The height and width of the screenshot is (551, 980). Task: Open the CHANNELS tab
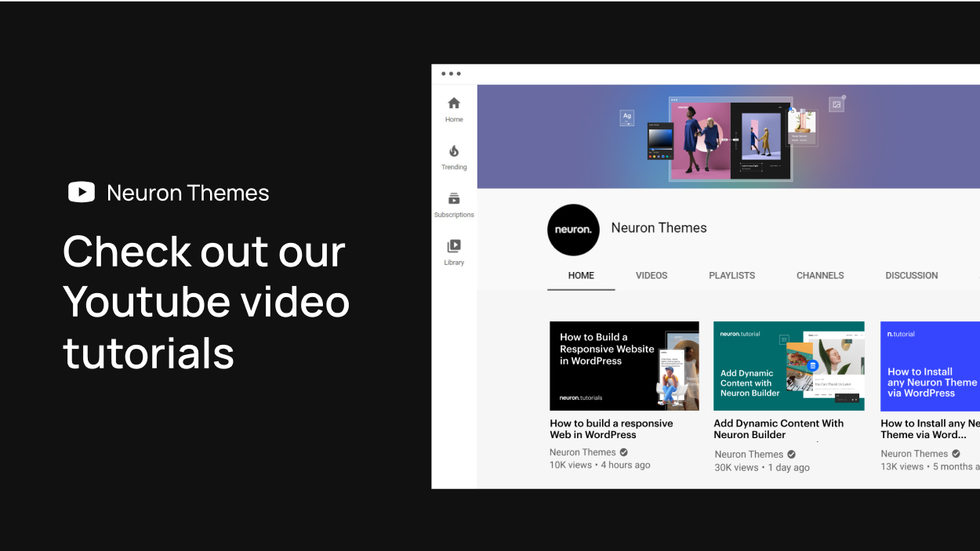pyautogui.click(x=820, y=276)
